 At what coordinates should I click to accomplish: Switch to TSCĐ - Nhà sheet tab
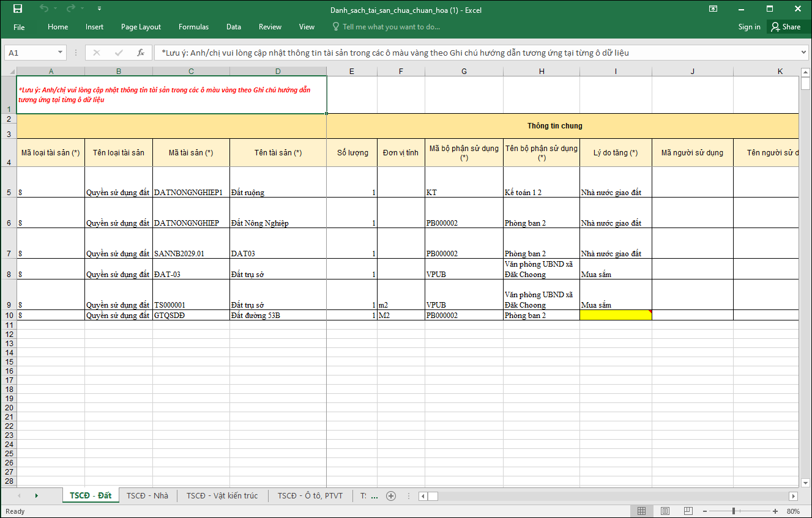(147, 496)
